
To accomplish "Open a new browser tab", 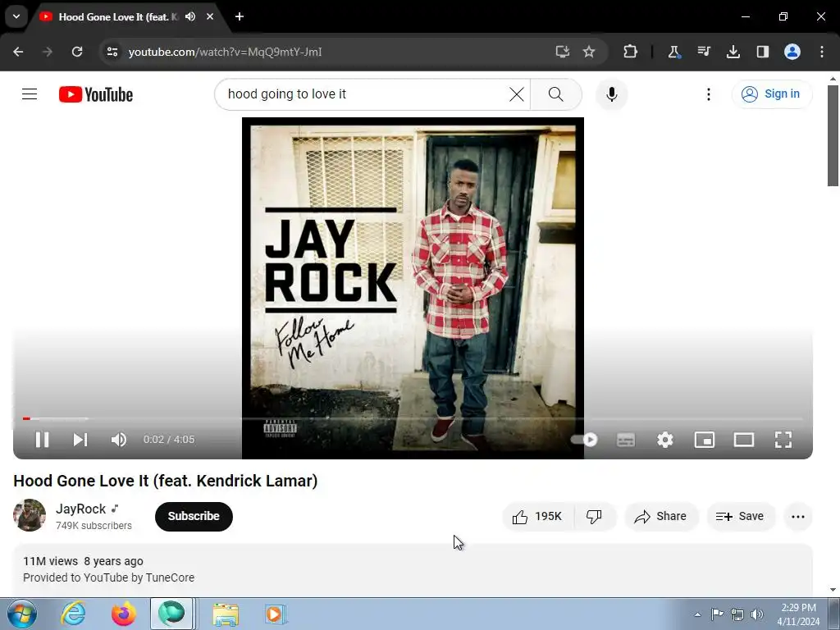I will click(x=240, y=16).
